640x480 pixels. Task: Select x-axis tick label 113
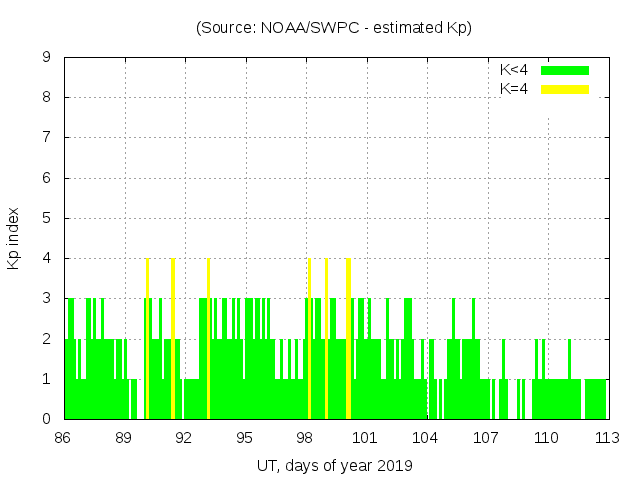[x=606, y=437]
